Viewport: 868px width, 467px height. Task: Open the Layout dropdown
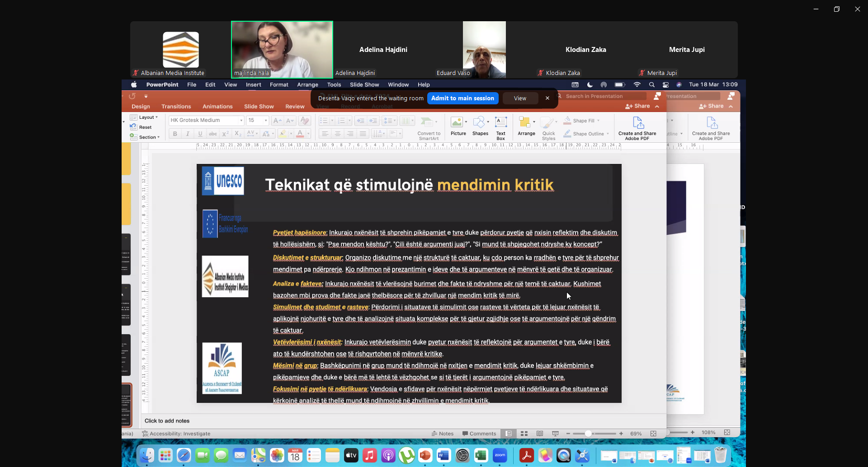point(144,117)
